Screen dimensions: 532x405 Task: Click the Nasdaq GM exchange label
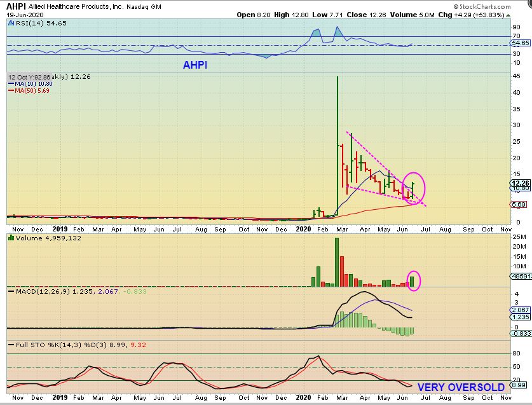(144, 7)
